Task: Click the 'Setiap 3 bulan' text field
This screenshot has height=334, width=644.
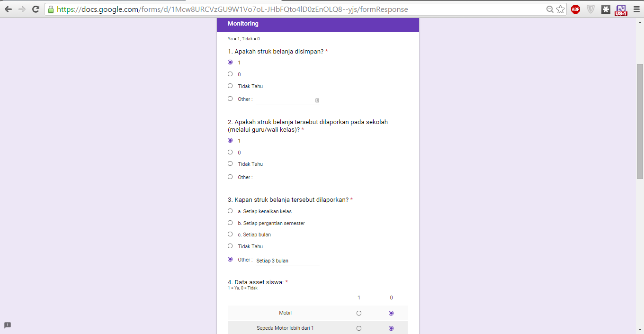Action: 288,261
